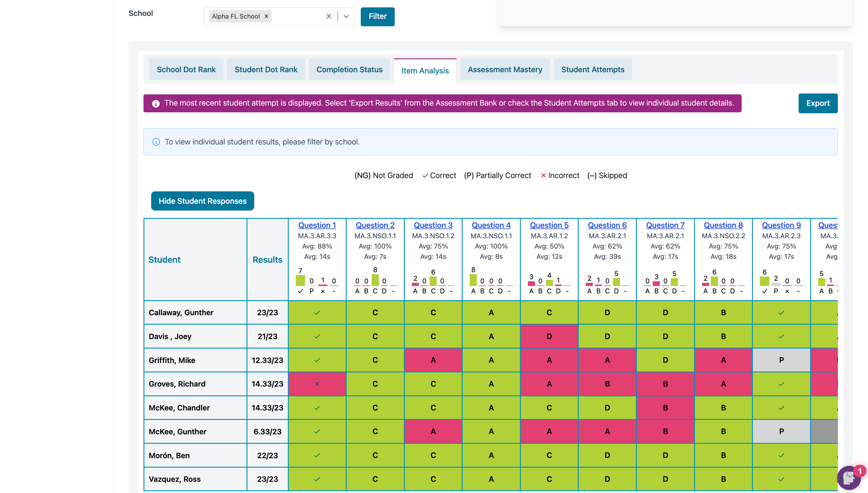This screenshot has height=493, width=868.
Task: Remove the Alpha FL School chip
Action: (266, 16)
